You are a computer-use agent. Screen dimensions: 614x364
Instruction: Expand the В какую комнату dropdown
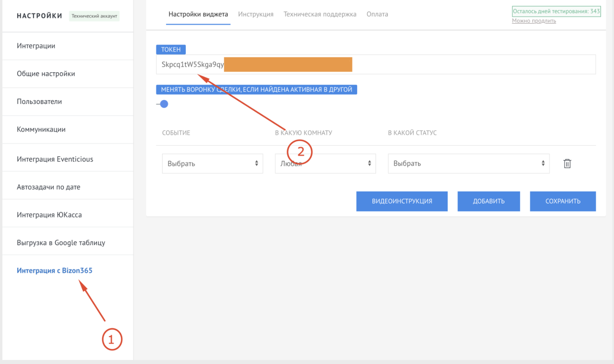point(325,164)
